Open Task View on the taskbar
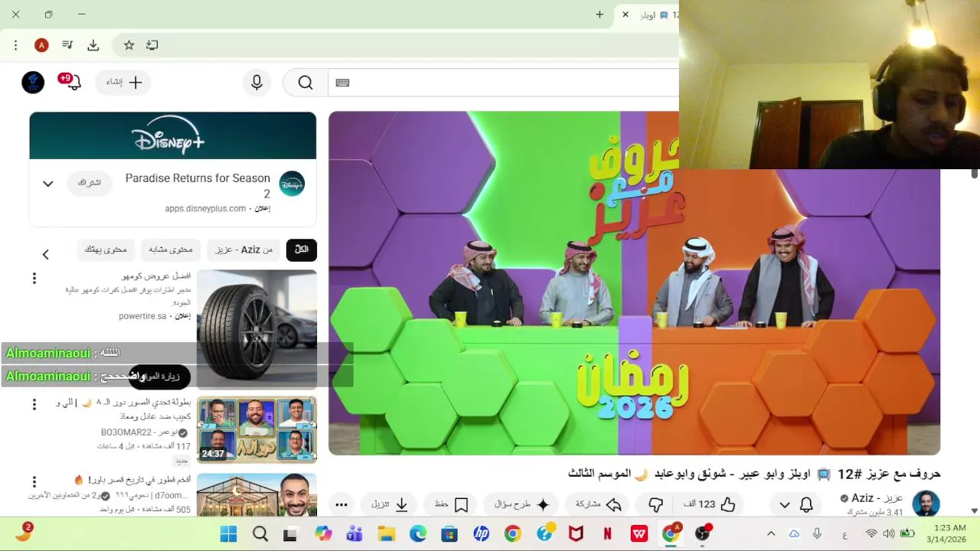 click(290, 534)
